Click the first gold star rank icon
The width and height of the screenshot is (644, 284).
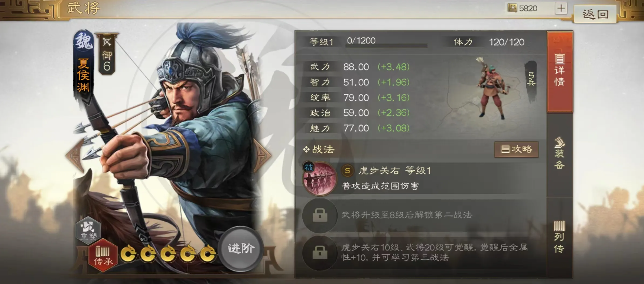point(129,254)
